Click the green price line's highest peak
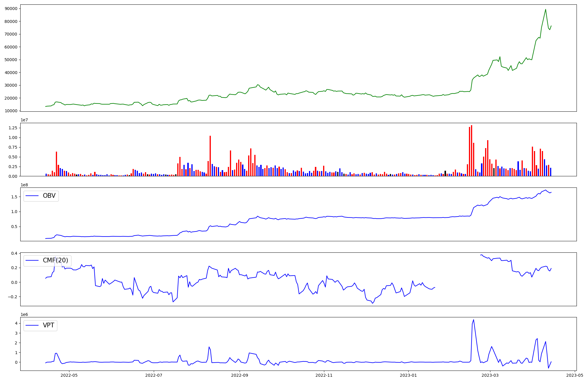The width and height of the screenshot is (588, 382). [545, 9]
